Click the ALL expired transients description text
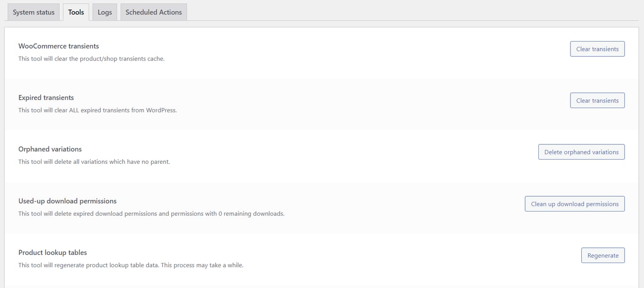This screenshot has height=288, width=644. (x=97, y=110)
